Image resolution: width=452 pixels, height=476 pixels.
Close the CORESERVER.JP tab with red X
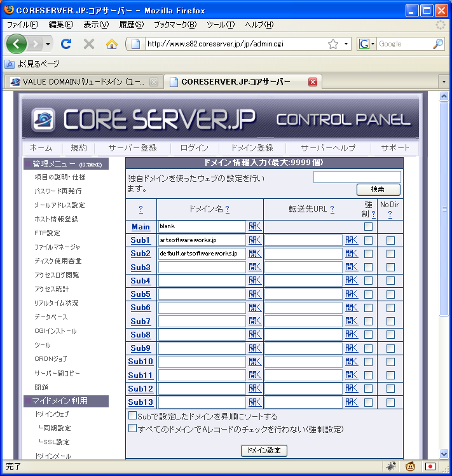click(312, 82)
